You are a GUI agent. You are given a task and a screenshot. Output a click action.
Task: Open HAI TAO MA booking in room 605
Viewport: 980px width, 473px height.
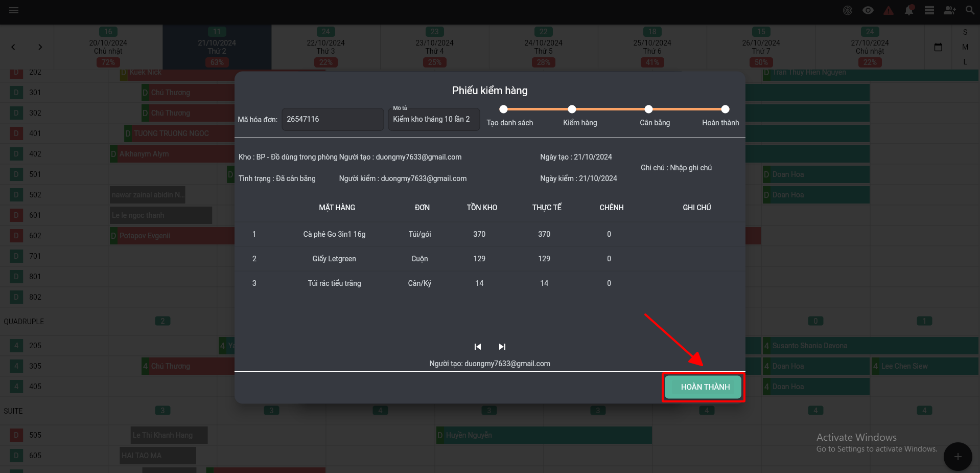click(x=158, y=456)
